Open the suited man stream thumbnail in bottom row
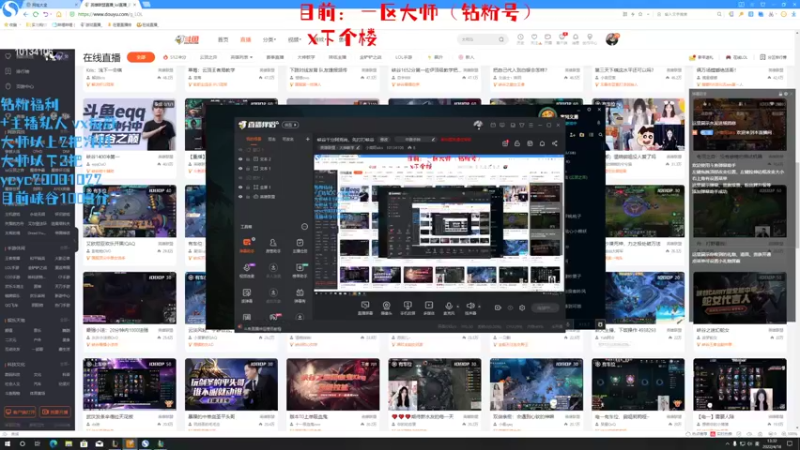Viewport: 800px width, 450px height. (231, 384)
